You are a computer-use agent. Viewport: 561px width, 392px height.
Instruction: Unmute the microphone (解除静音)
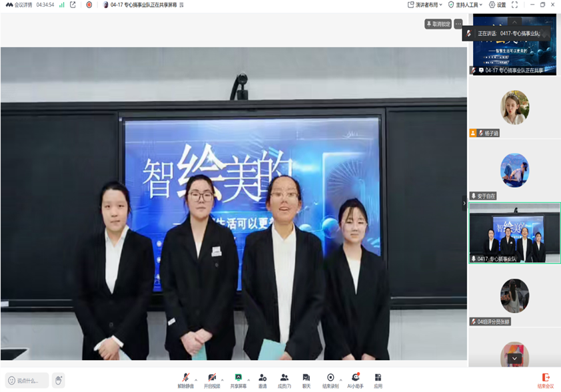[185, 381]
